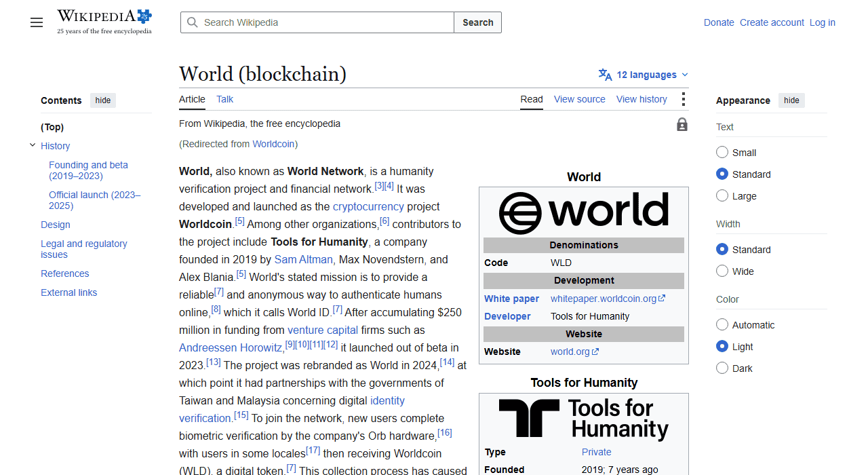
Task: Select Small text size
Action: 722,153
